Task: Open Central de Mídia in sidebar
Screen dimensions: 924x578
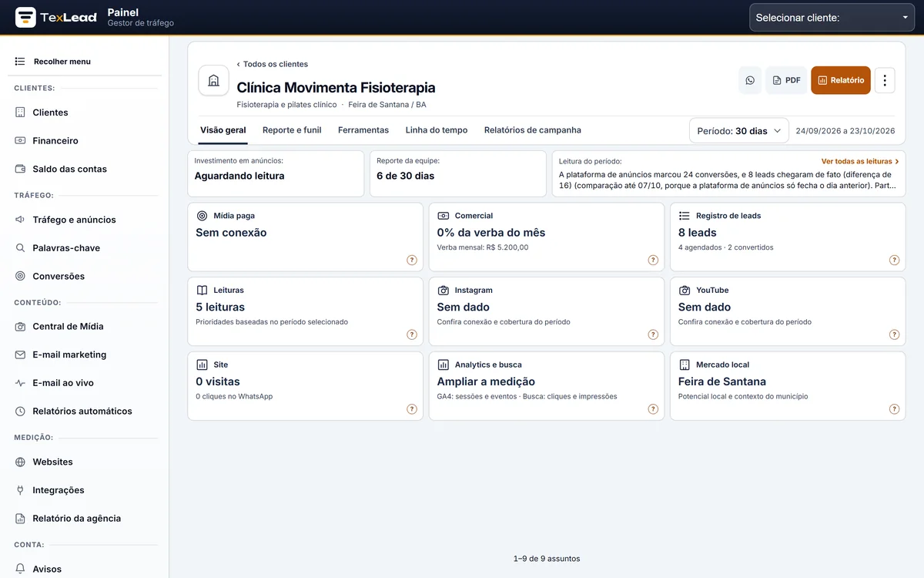Action: click(85, 327)
